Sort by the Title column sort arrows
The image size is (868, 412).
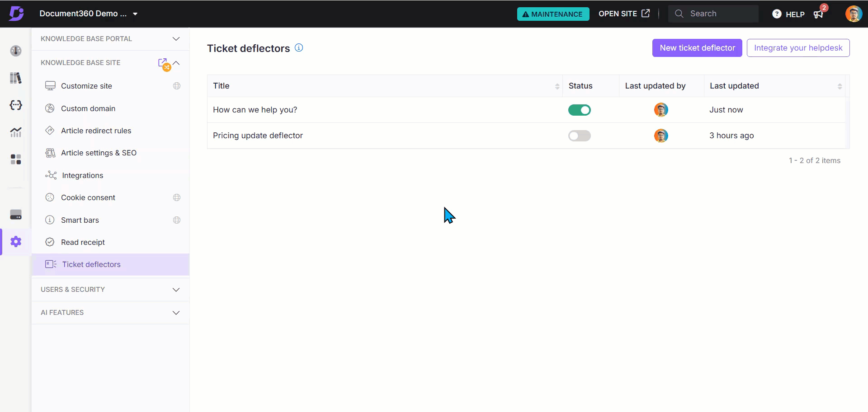click(x=557, y=86)
